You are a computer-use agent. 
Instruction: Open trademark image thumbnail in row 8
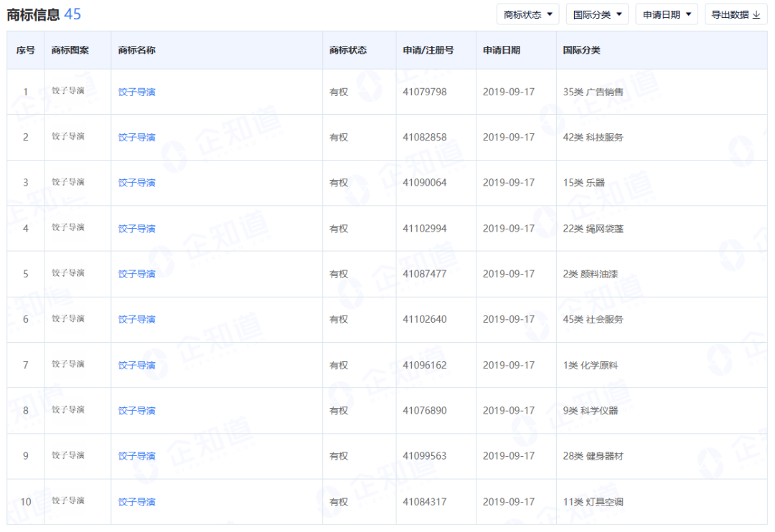tap(68, 409)
